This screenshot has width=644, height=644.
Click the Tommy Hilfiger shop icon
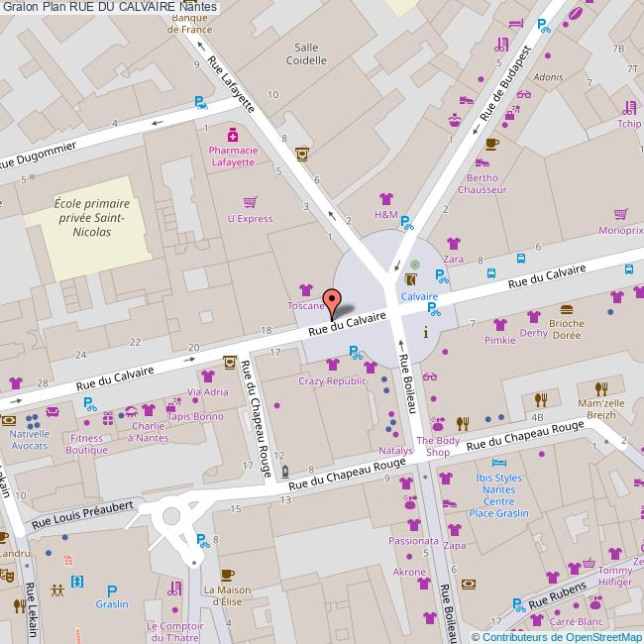615,554
